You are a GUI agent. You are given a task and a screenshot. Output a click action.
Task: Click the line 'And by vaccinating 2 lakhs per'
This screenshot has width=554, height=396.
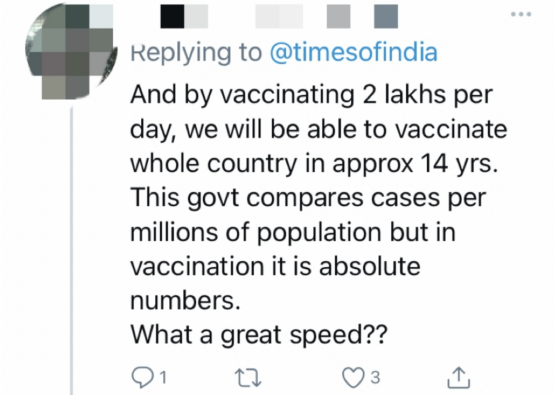click(312, 95)
